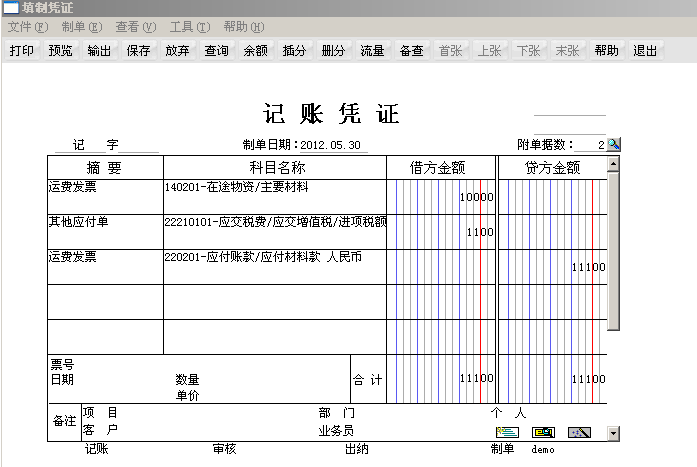Open the 文件 menu

pos(27,27)
